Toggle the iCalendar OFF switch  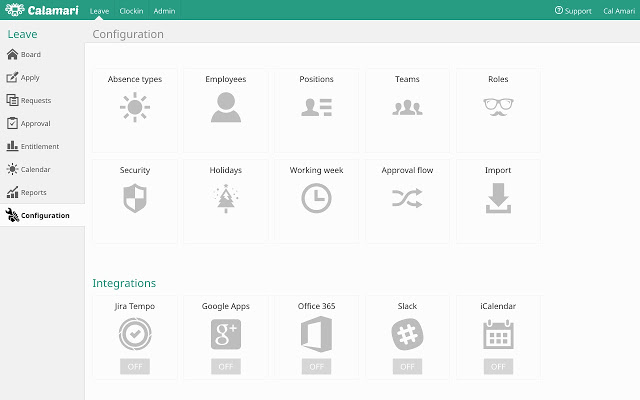[x=498, y=367]
